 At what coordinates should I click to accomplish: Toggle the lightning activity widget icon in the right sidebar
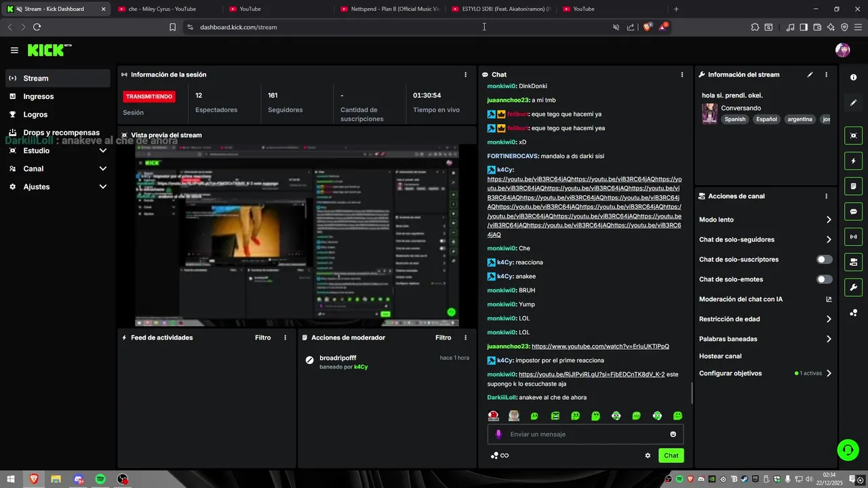click(x=853, y=161)
